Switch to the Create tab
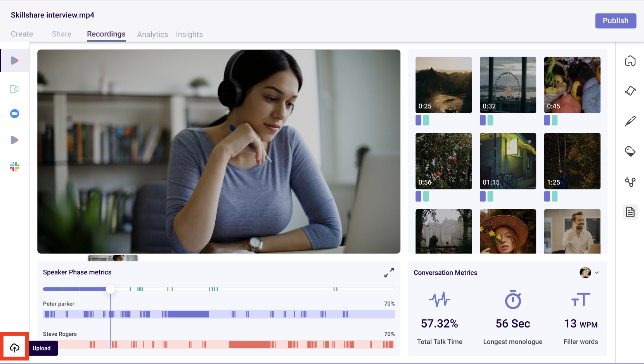 [x=22, y=34]
